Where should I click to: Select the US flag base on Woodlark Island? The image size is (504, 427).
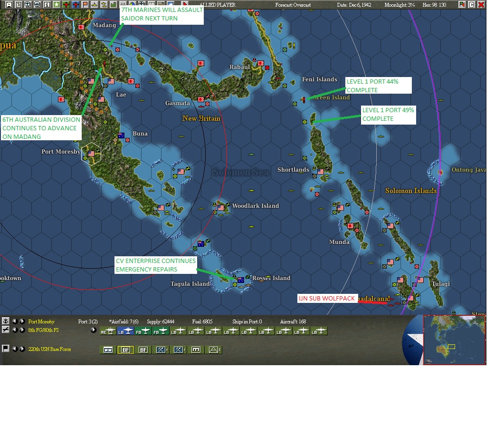tap(221, 208)
